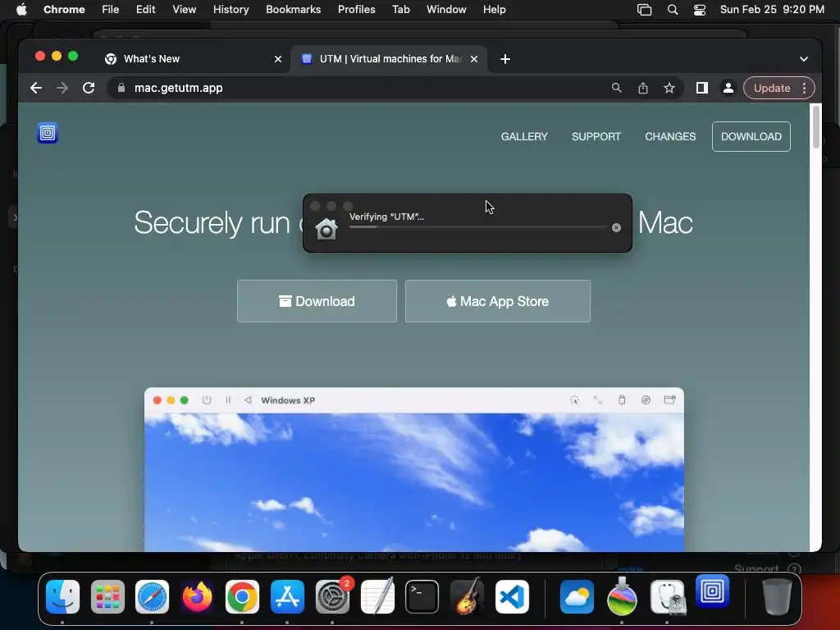Click Google Chrome in the Dock
The image size is (840, 630).
point(242,596)
